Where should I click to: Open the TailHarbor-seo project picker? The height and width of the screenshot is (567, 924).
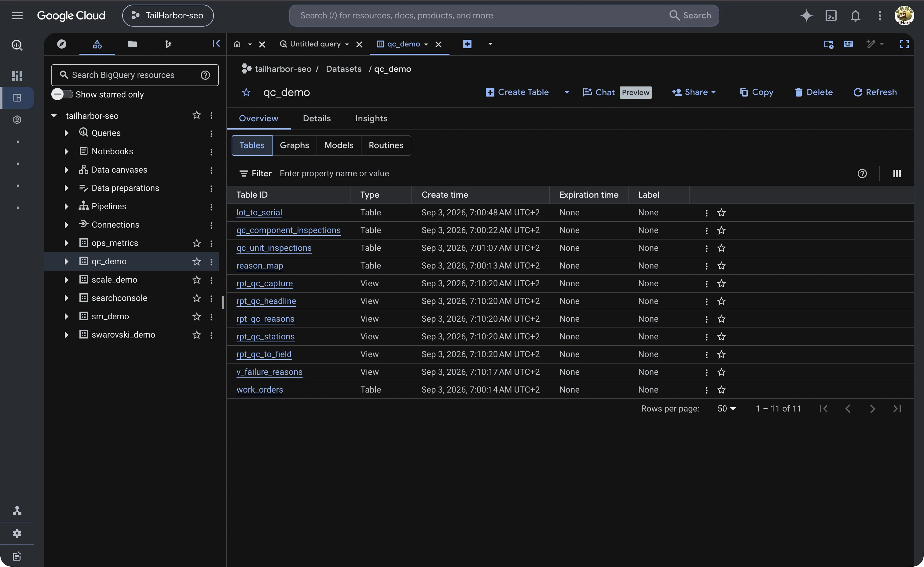[168, 15]
